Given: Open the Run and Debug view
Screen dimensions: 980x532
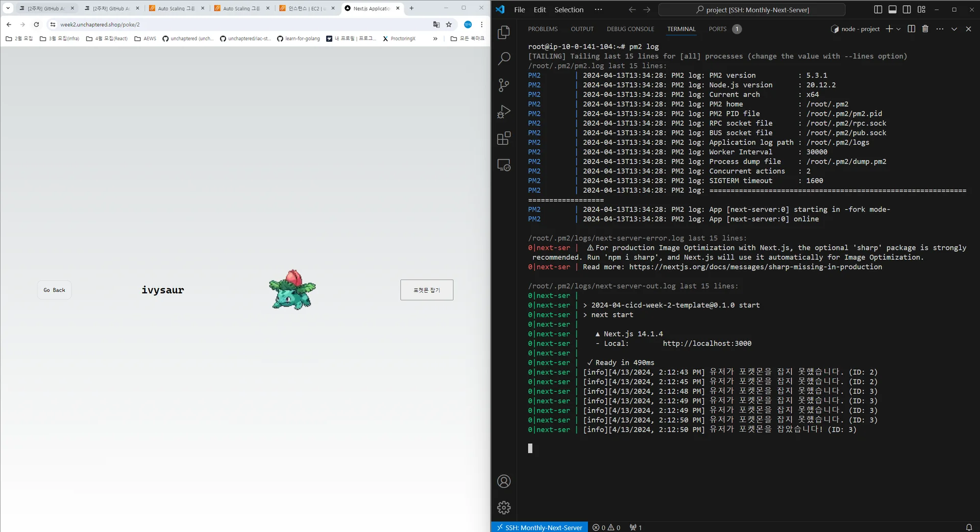Looking at the screenshot, I should coord(504,112).
